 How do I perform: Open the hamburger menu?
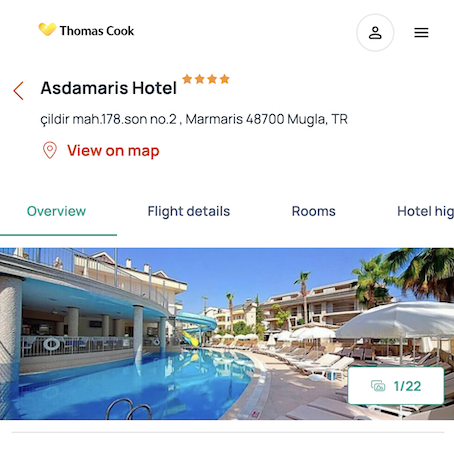point(421,33)
